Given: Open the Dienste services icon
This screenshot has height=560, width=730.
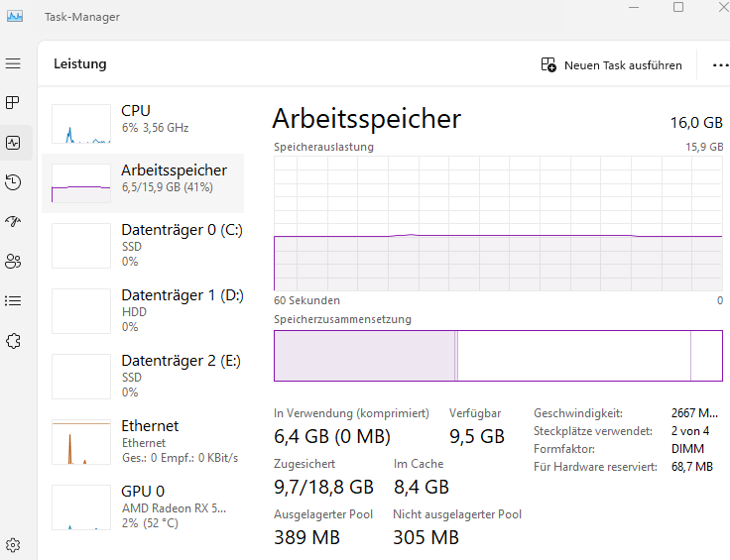Looking at the screenshot, I should point(13,340).
